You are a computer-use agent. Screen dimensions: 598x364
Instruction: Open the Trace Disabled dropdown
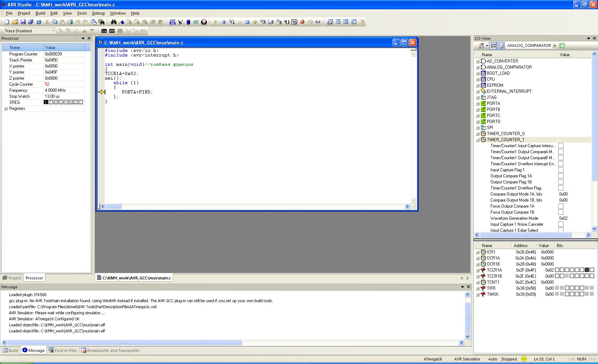[53, 31]
